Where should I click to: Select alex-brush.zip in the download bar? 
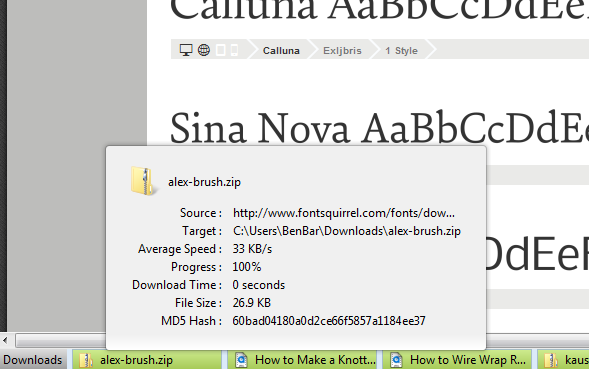click(x=146, y=360)
